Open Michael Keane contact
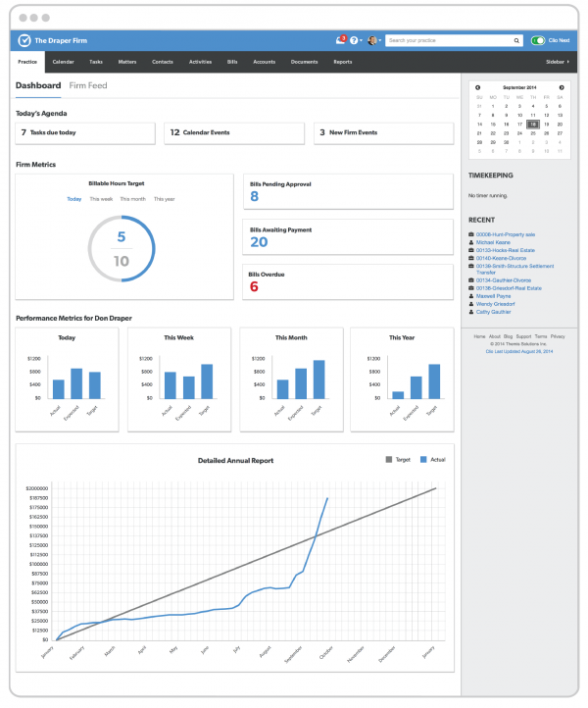The image size is (588, 708). click(x=493, y=242)
